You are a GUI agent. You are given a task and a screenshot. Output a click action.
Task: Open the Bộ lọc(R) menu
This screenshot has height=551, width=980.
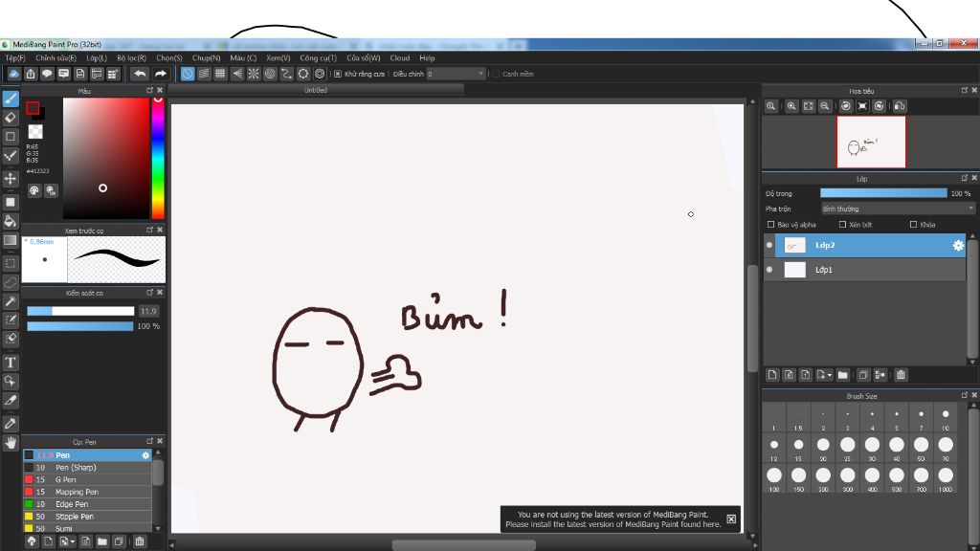coord(131,58)
